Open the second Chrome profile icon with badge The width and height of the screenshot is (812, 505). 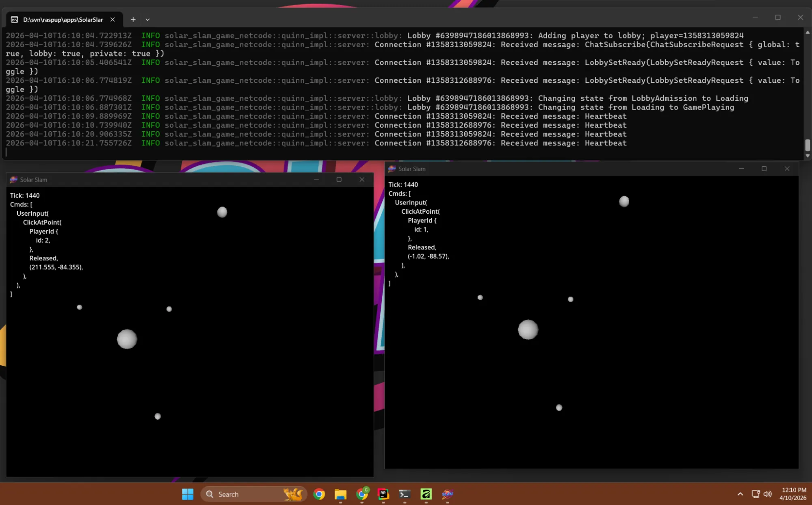click(x=362, y=494)
